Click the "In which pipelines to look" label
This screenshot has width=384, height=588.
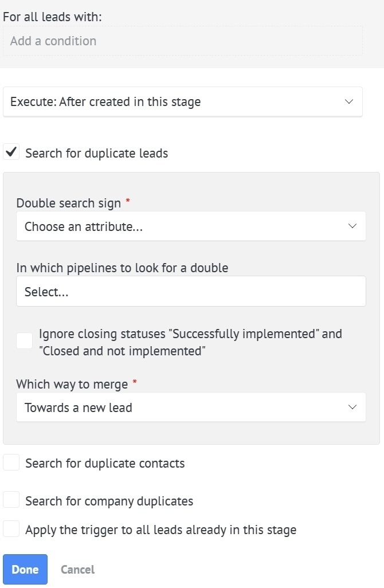coord(122,268)
